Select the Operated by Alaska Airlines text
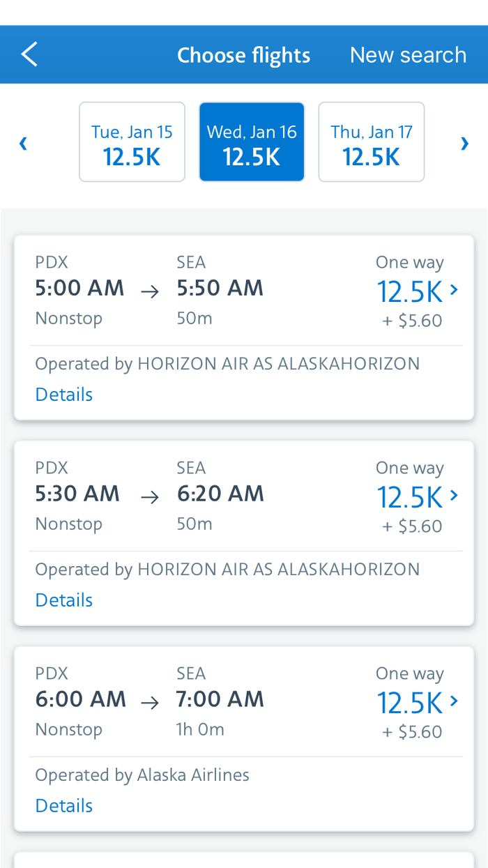Viewport: 488px width, 868px height. pos(142,775)
